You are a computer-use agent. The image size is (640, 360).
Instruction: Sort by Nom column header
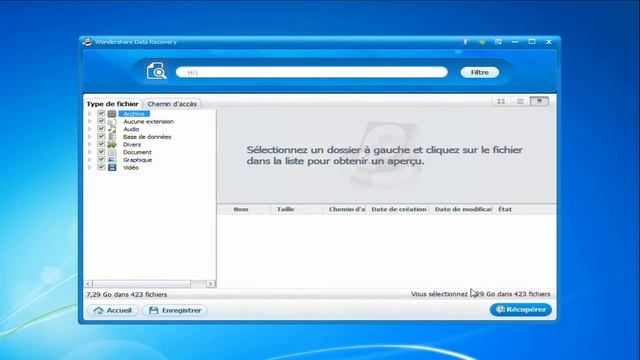(x=241, y=209)
